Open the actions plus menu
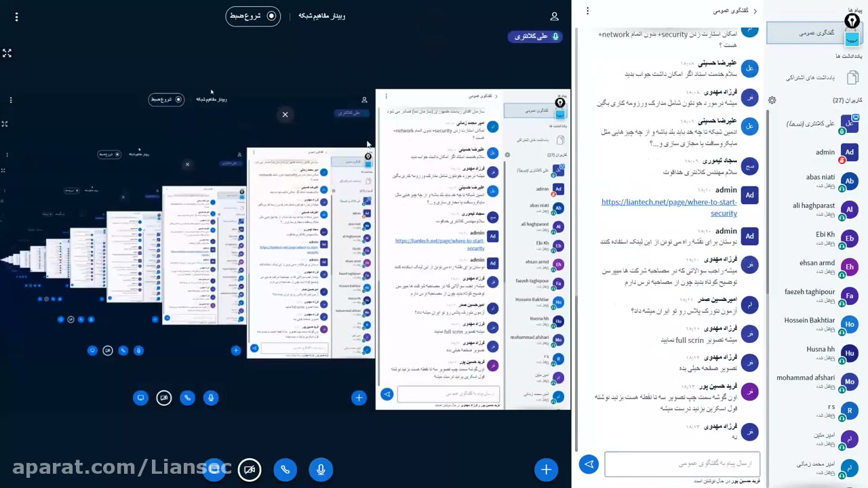The height and width of the screenshot is (488, 868). click(x=546, y=469)
